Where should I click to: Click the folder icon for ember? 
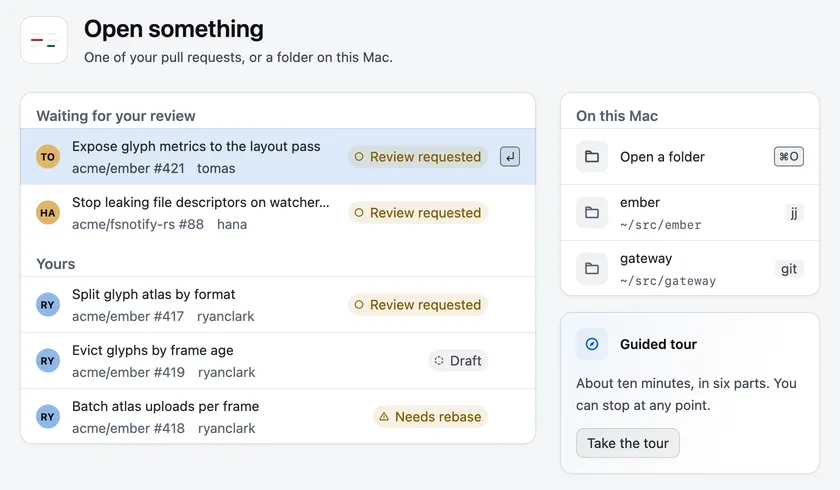tap(592, 213)
